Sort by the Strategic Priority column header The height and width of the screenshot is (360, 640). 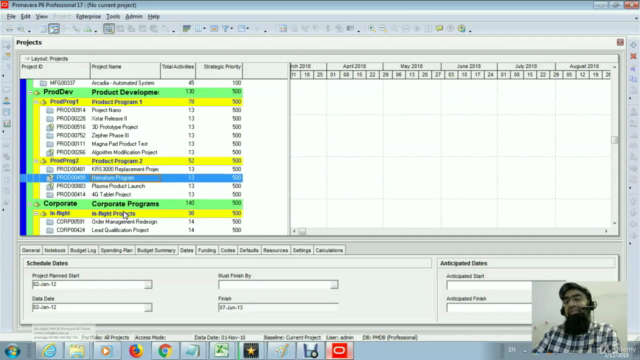click(219, 70)
